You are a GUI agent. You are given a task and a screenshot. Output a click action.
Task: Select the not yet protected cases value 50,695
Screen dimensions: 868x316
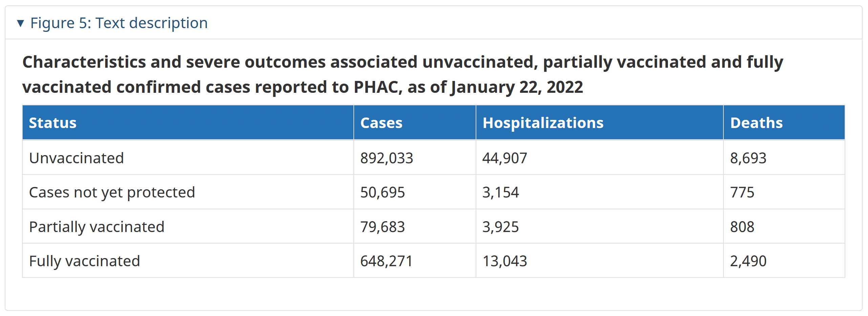pyautogui.click(x=383, y=192)
